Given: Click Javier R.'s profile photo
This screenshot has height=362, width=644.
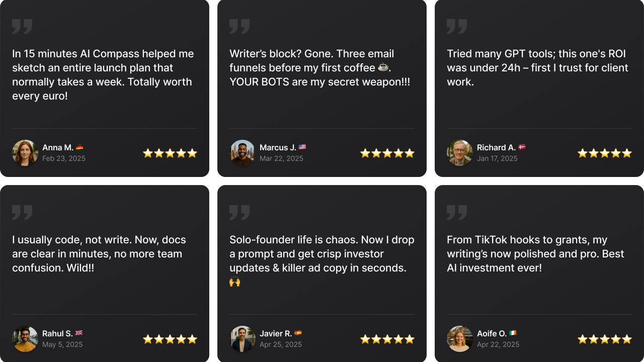Looking at the screenshot, I should click(243, 339).
